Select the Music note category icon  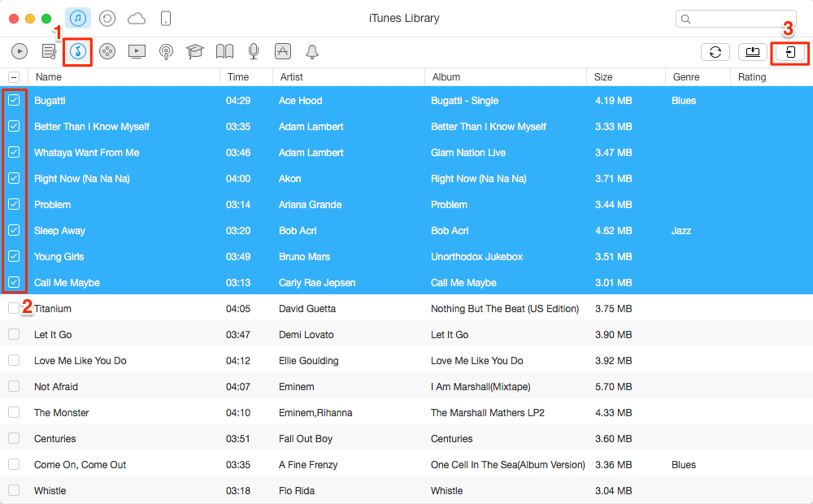tap(78, 51)
